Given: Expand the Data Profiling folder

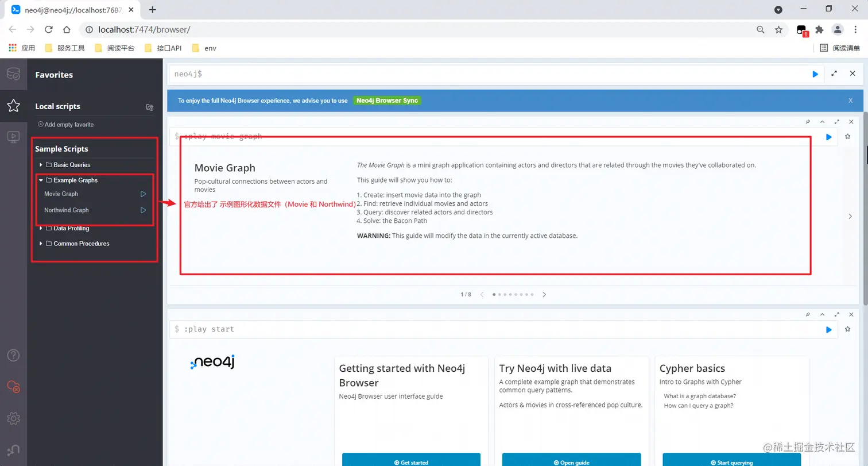Looking at the screenshot, I should click(x=41, y=228).
